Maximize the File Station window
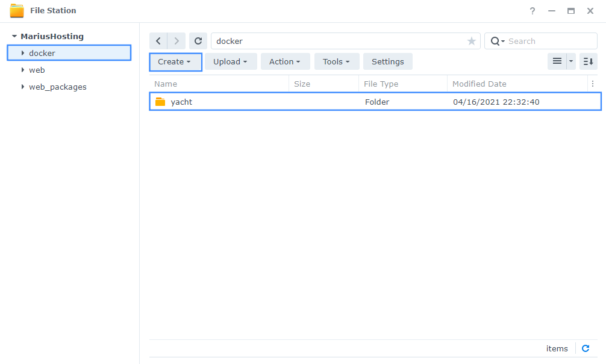Viewport: 606px width, 364px height. (x=571, y=11)
